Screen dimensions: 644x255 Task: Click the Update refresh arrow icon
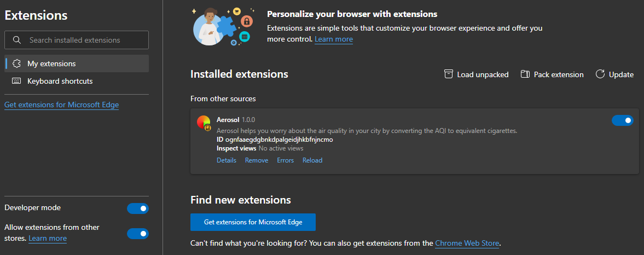tap(600, 74)
